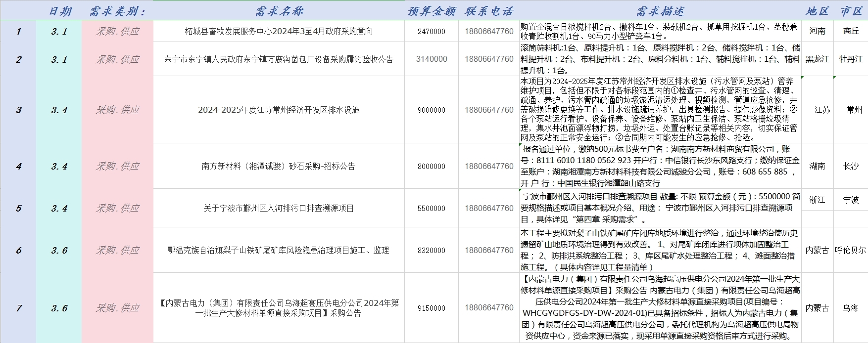Select the budget cell showing 2470000
Screen dimensions: 868x343
tap(431, 31)
